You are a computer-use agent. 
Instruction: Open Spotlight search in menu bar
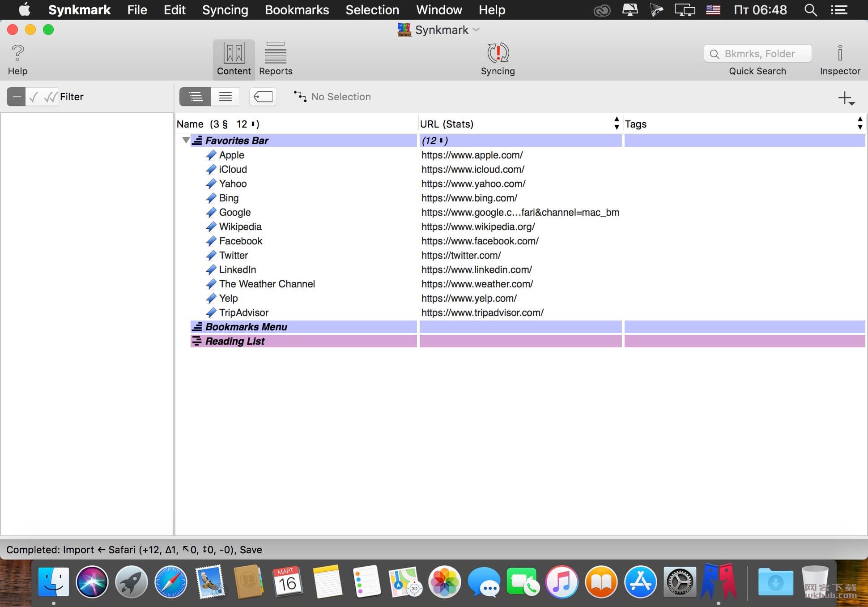810,10
